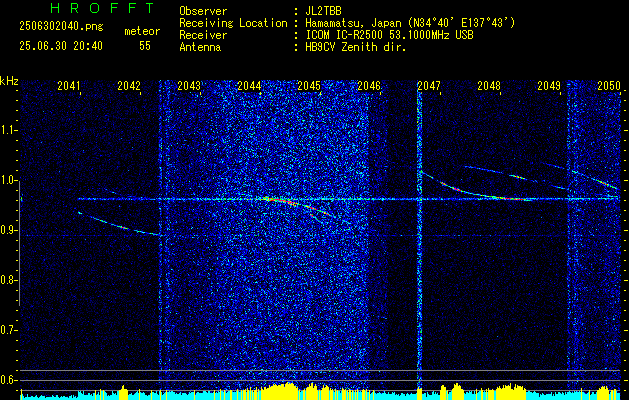Click the HROFFT title text

(103, 8)
